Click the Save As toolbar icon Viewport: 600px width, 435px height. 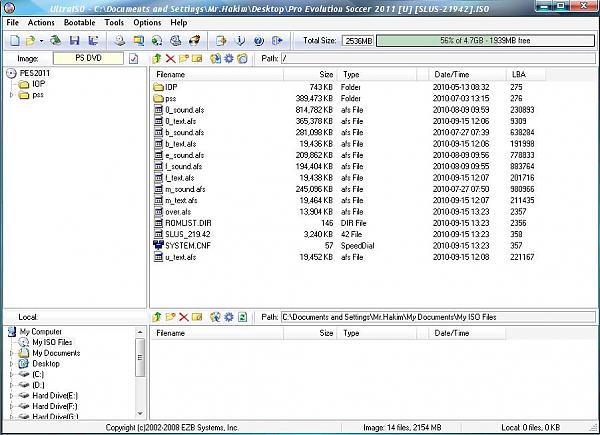(93, 41)
